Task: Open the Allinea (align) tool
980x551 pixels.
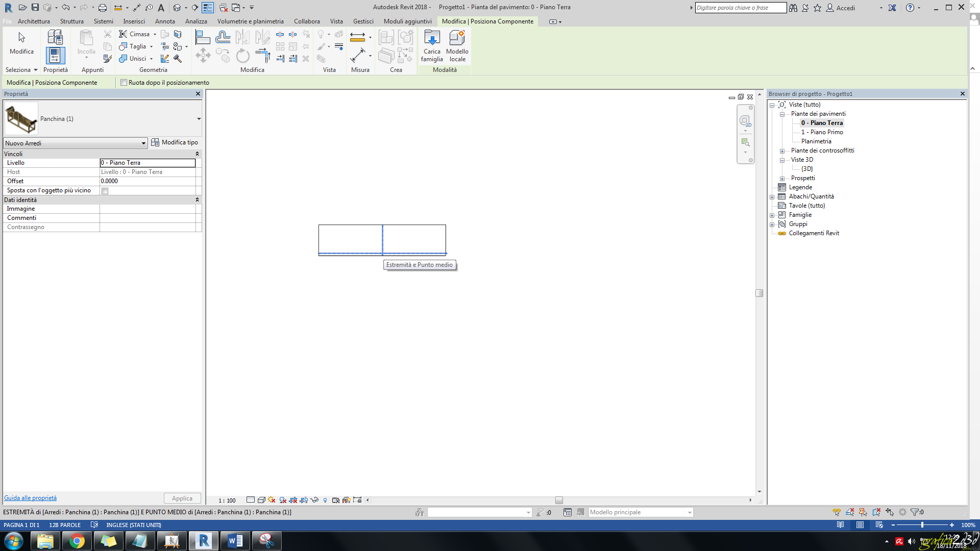Action: (203, 37)
